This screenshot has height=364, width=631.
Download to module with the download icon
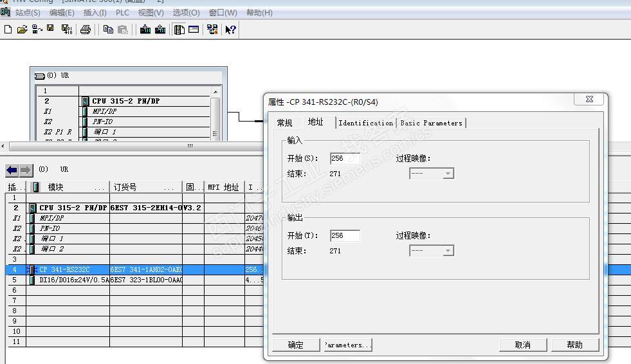pyautogui.click(x=145, y=30)
